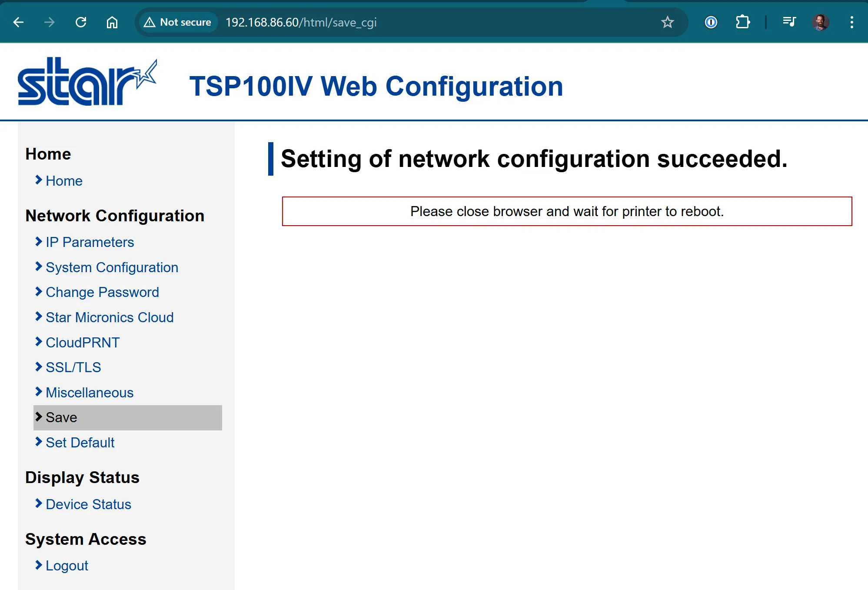
Task: Open the Home link in sidebar
Action: 64,181
